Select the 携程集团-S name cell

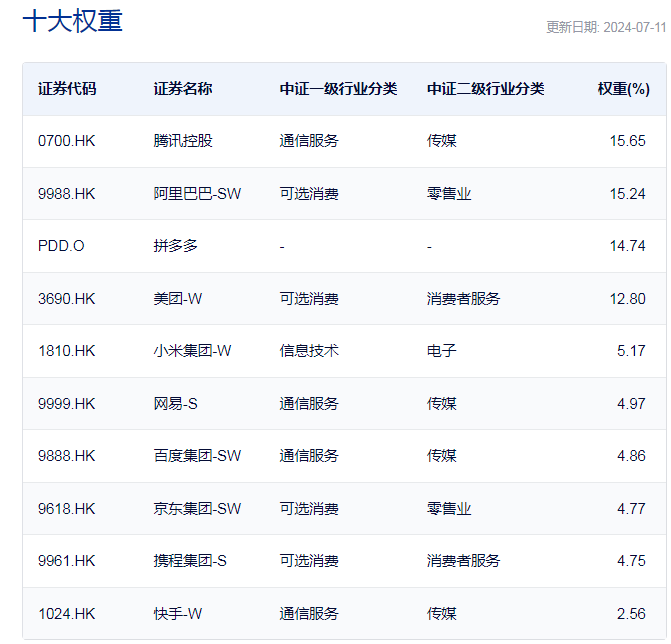click(x=190, y=561)
